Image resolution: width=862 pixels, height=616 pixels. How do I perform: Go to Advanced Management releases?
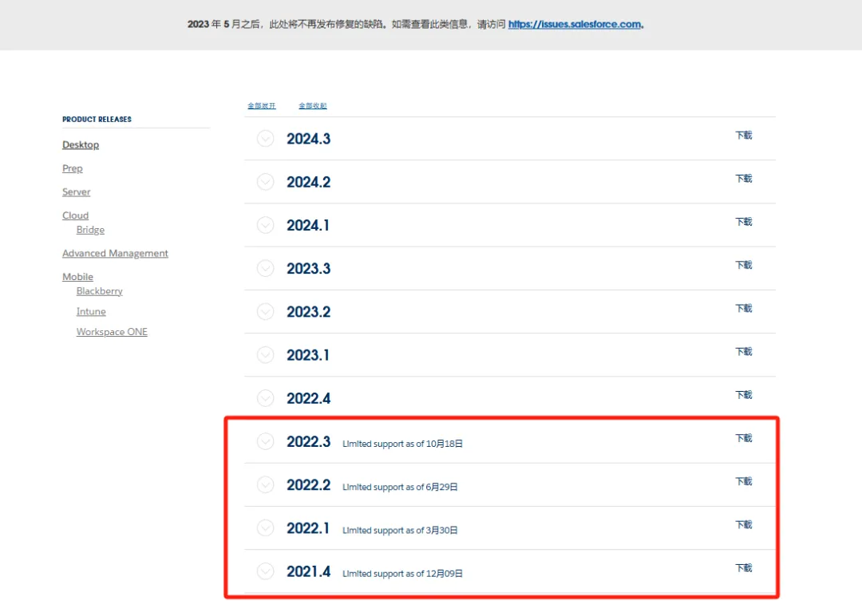115,254
